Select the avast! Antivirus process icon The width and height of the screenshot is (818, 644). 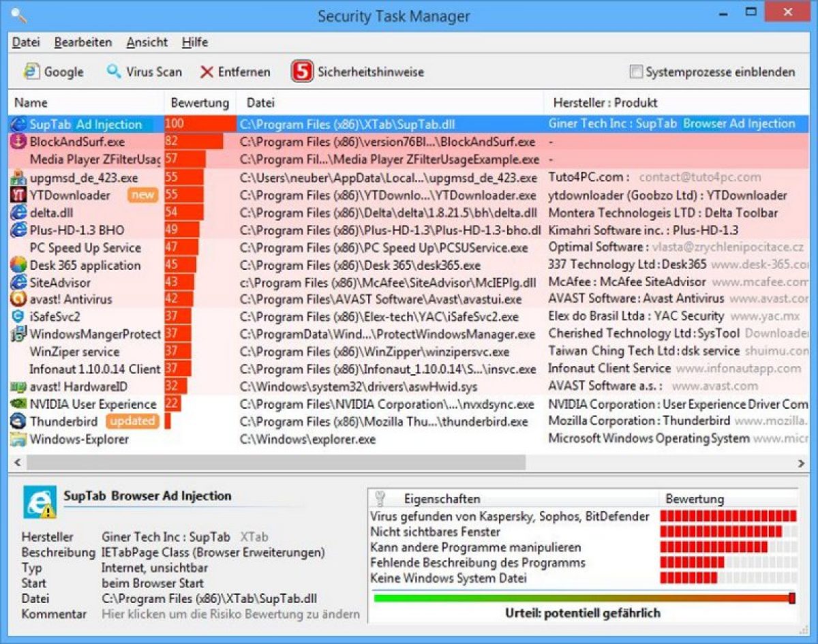click(16, 299)
